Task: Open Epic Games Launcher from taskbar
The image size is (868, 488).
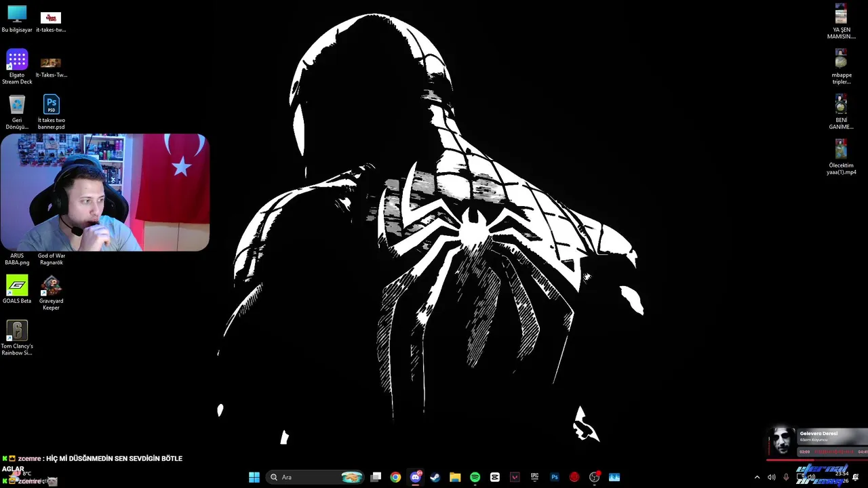Action: pyautogui.click(x=534, y=477)
